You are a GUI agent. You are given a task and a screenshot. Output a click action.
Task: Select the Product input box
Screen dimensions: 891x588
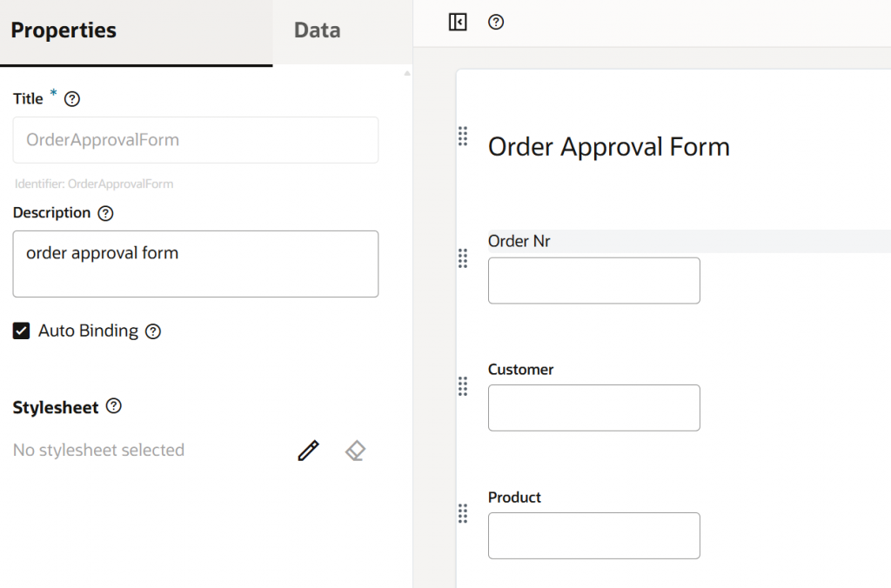coord(594,536)
